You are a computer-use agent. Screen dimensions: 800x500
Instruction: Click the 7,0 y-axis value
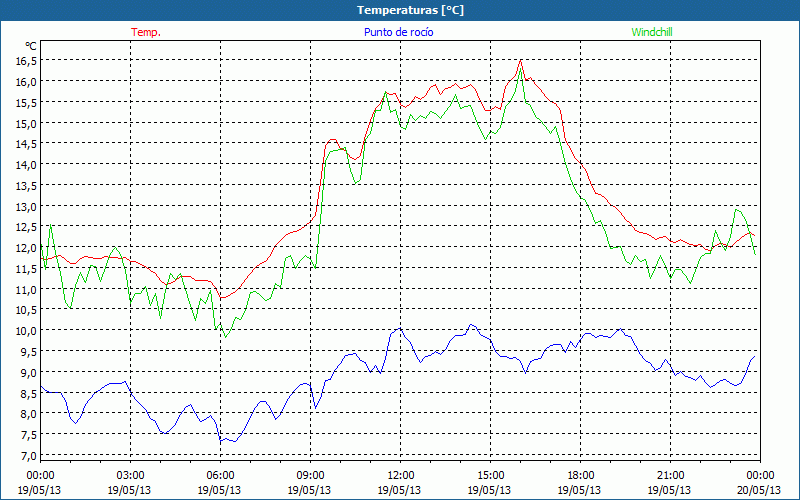28,456
